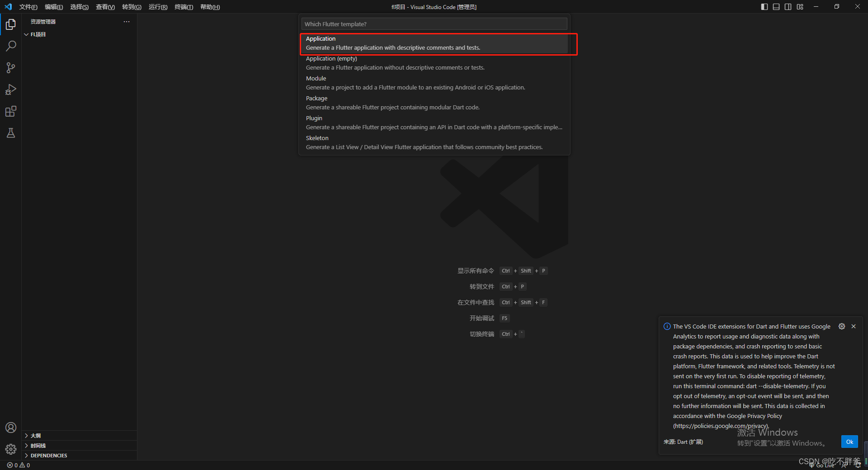
Task: Open the 帮助(H) menu
Action: (x=210, y=7)
